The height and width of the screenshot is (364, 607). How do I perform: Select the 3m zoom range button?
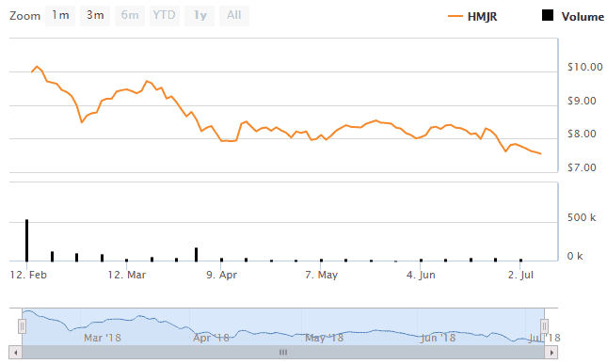95,16
